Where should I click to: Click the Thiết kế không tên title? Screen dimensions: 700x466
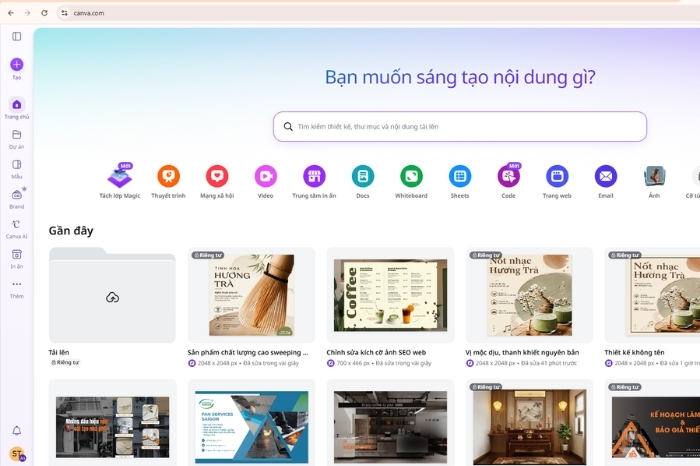634,353
